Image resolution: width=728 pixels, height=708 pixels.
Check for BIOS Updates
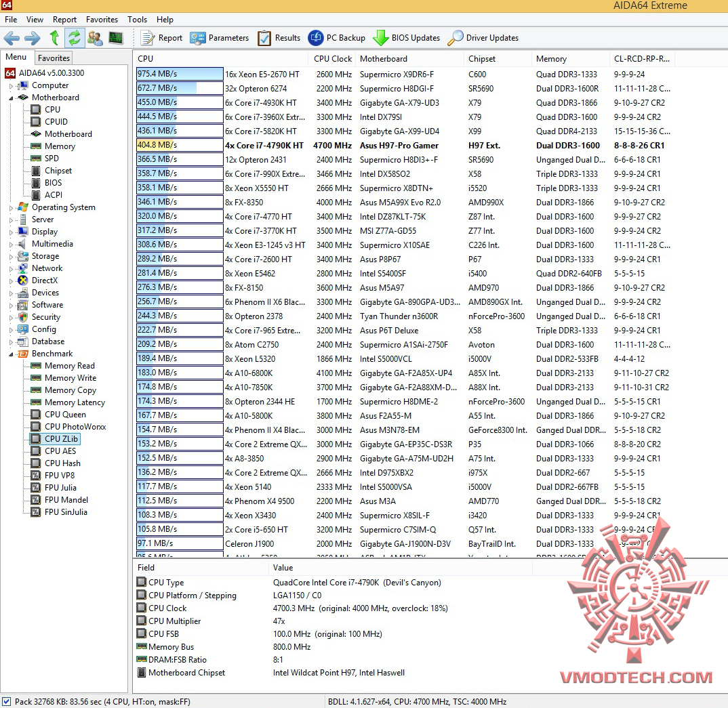[406, 38]
